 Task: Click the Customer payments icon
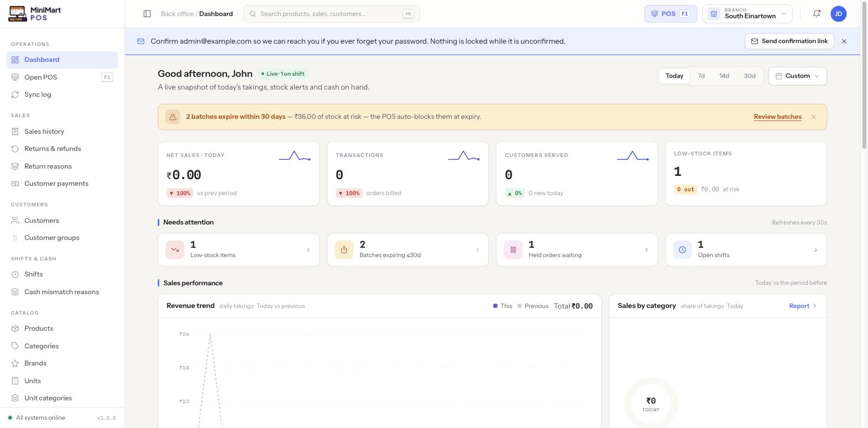[15, 184]
